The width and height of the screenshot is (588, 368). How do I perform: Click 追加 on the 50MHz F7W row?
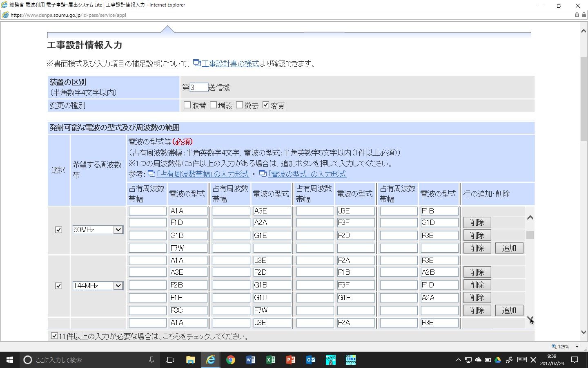(x=509, y=248)
